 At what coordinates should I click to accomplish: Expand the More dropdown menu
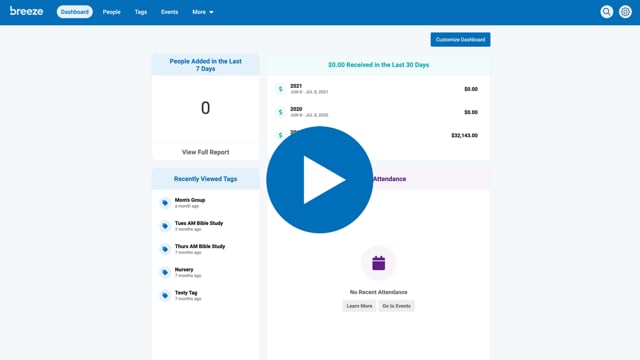click(203, 12)
